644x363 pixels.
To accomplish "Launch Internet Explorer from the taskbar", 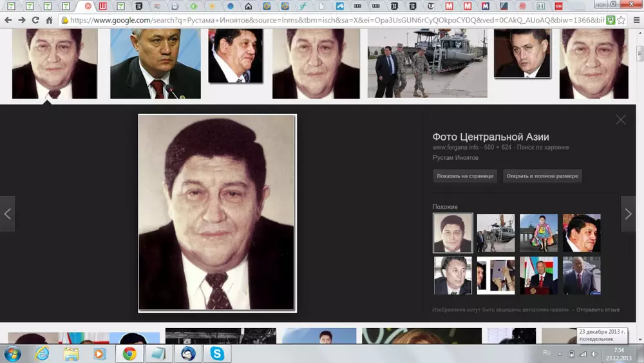I will [43, 353].
